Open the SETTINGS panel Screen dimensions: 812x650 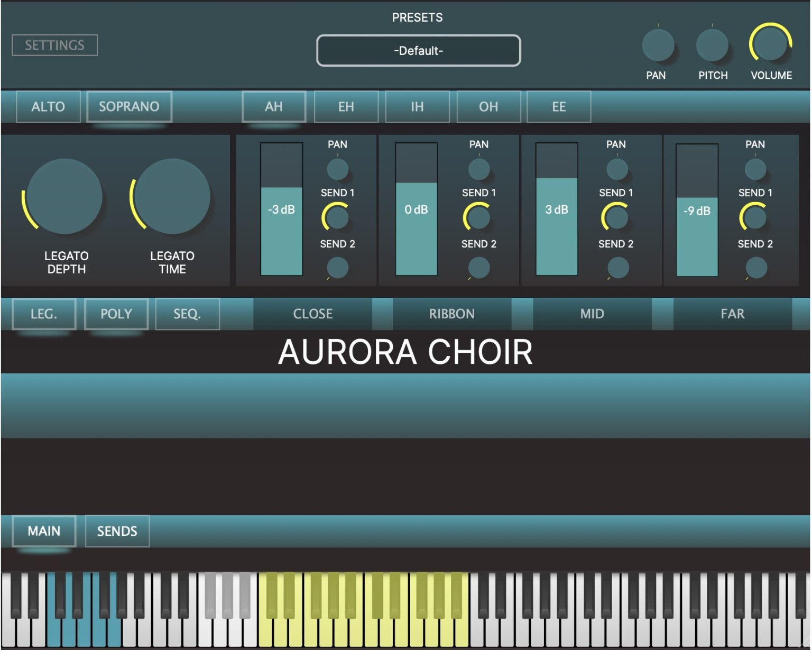click(54, 45)
